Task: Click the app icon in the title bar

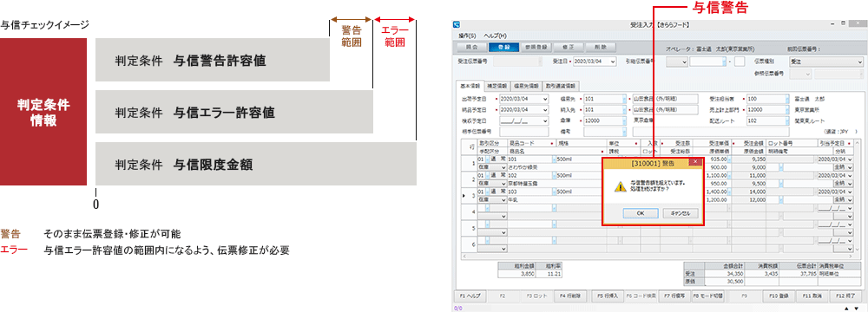Action: (x=457, y=24)
